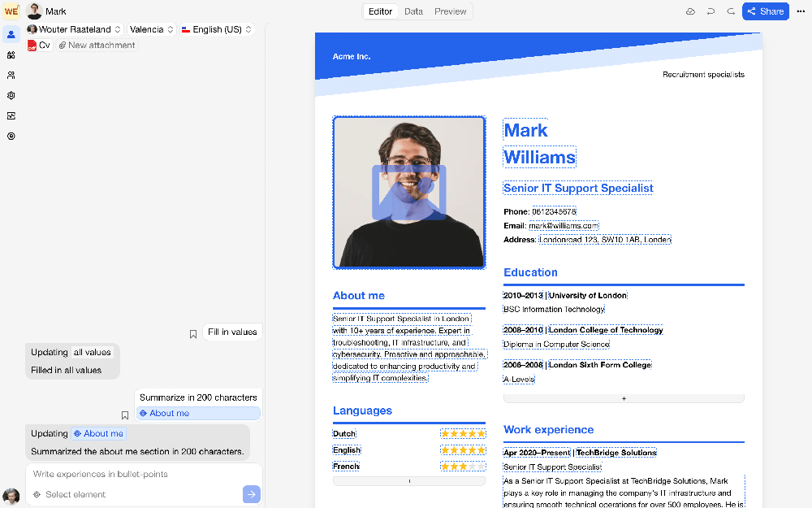
Task: Select the profile/people panel in the sidebar
Action: click(11, 34)
